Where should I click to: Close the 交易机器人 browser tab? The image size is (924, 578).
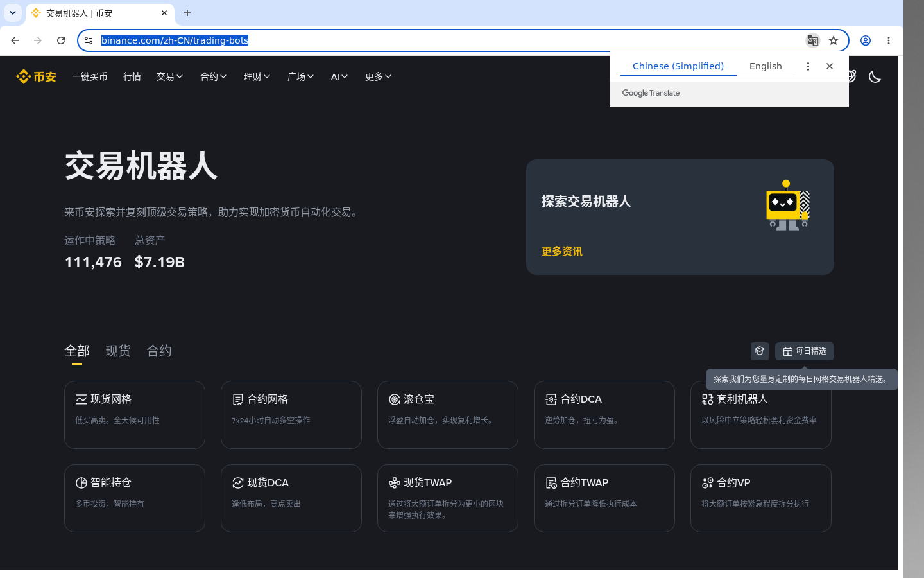coord(164,13)
